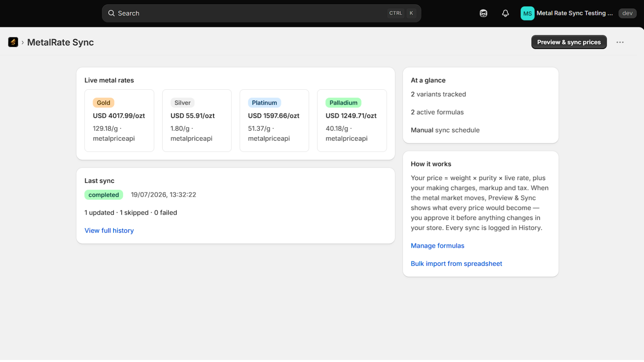Click the completed status badge
The width and height of the screenshot is (644, 362).
coord(103,195)
